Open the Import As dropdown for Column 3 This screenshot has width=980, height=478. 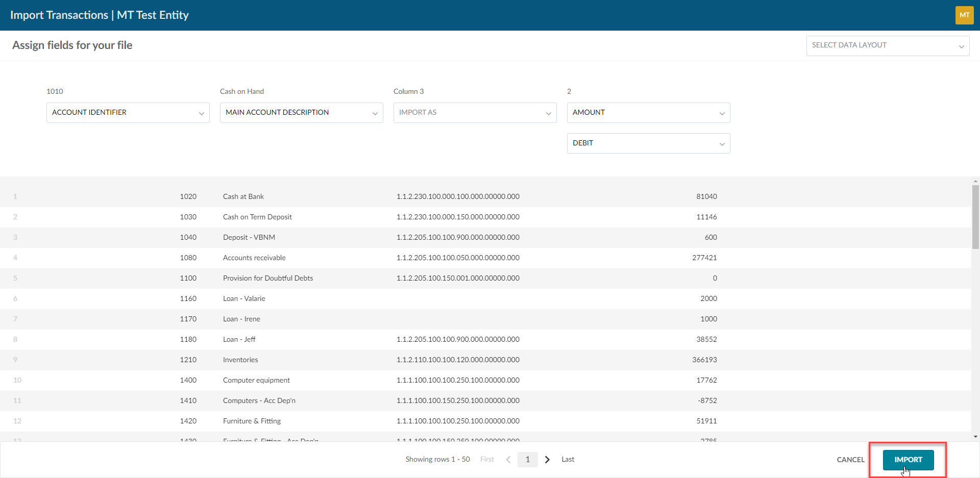pos(475,113)
